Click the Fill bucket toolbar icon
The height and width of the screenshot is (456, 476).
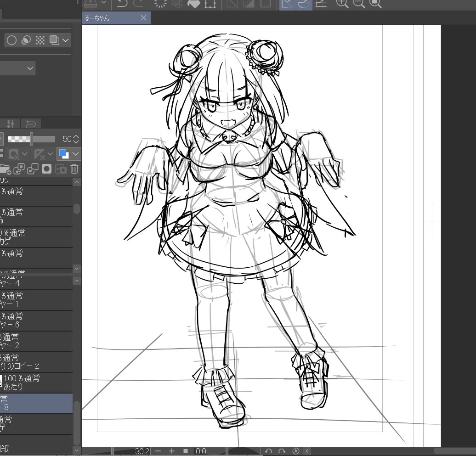coord(193,3)
